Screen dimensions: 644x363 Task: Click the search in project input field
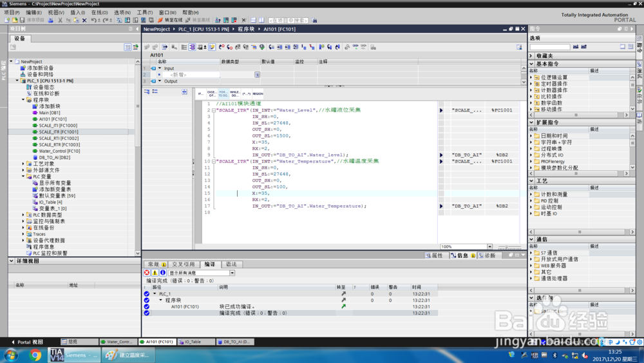[289, 20]
